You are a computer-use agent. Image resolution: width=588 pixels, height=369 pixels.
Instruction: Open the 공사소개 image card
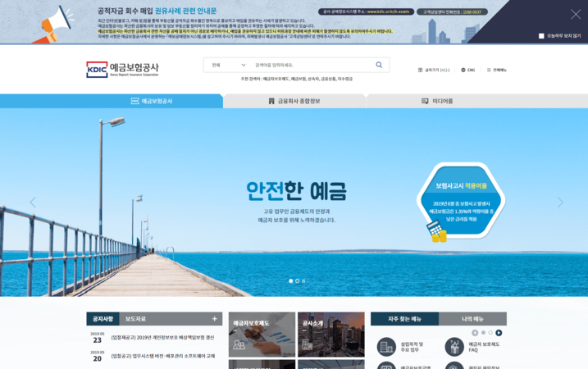tap(331, 334)
